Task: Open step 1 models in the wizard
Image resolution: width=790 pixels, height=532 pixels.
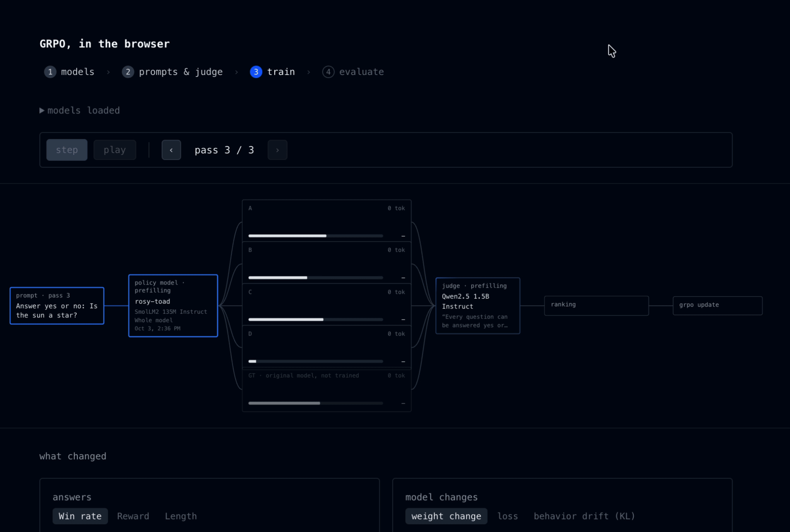Action: pyautogui.click(x=69, y=72)
